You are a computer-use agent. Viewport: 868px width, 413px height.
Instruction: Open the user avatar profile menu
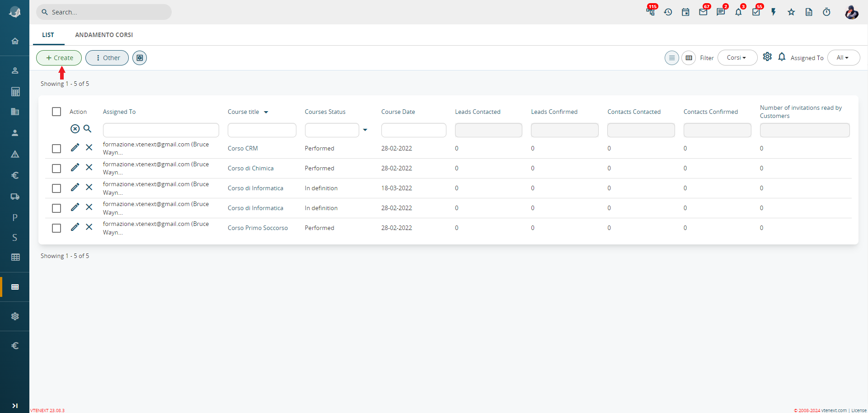(852, 12)
